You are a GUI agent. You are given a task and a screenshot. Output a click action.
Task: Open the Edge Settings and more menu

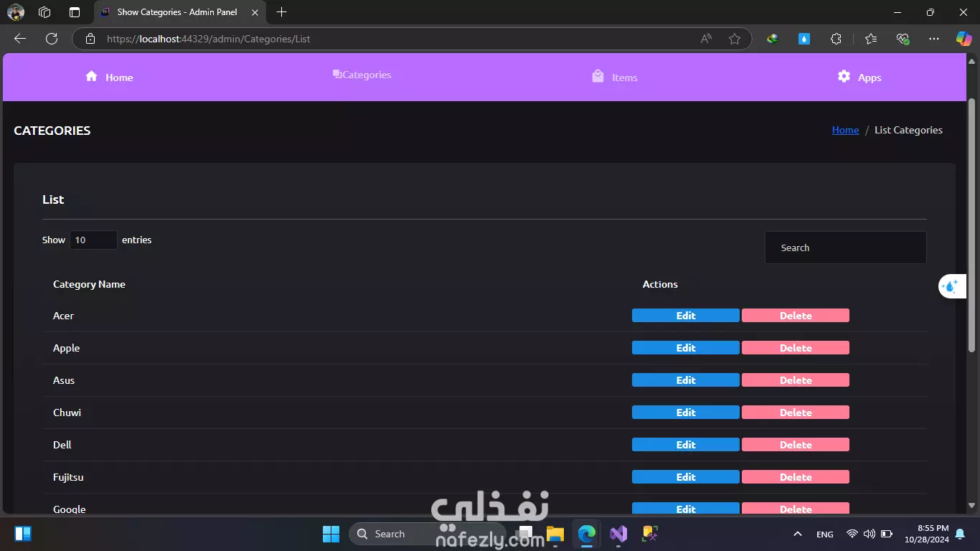933,39
